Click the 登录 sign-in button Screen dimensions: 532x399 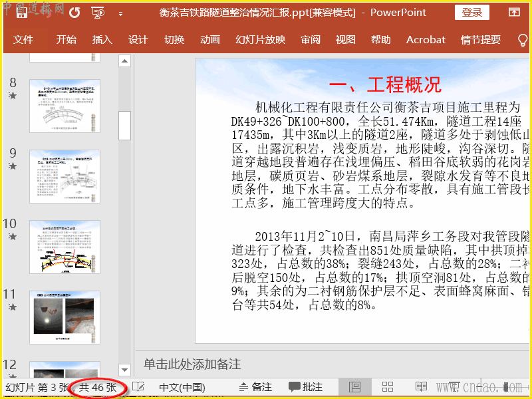[472, 13]
